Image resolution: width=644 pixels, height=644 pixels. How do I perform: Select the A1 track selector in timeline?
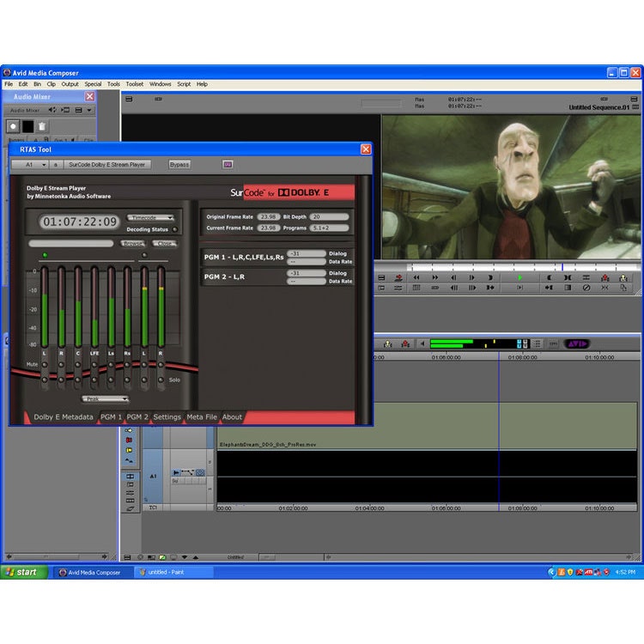coord(153,476)
